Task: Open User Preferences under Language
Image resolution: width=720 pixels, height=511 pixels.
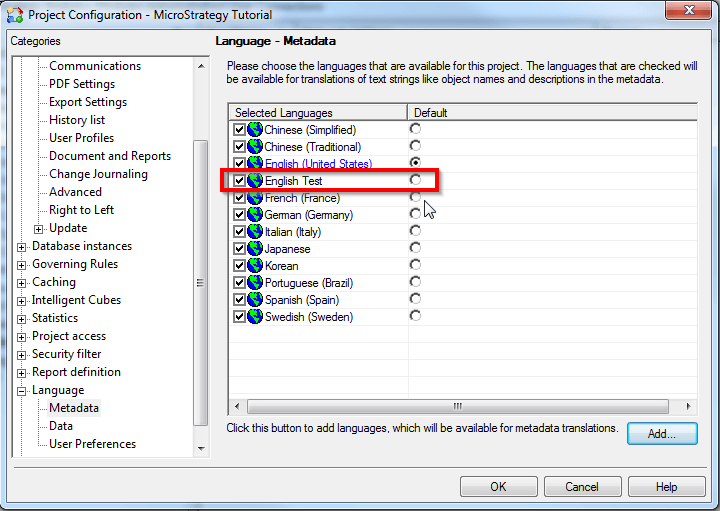Action: tap(92, 444)
